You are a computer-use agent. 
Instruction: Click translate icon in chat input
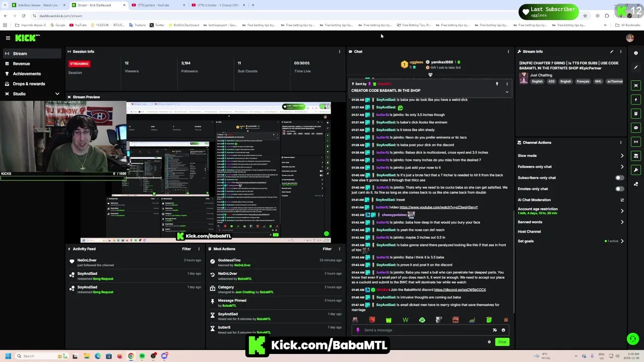[495, 330]
